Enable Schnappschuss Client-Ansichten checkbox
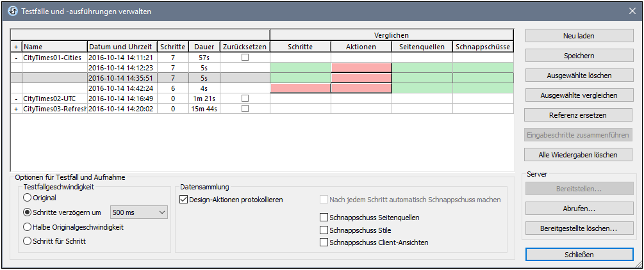 pyautogui.click(x=324, y=242)
